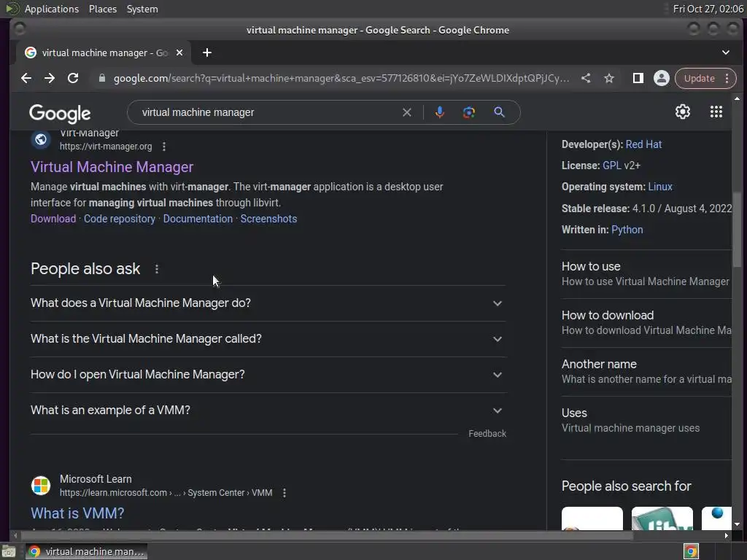This screenshot has height=560, width=747.
Task: Open Google quick settings gear
Action: (x=683, y=112)
